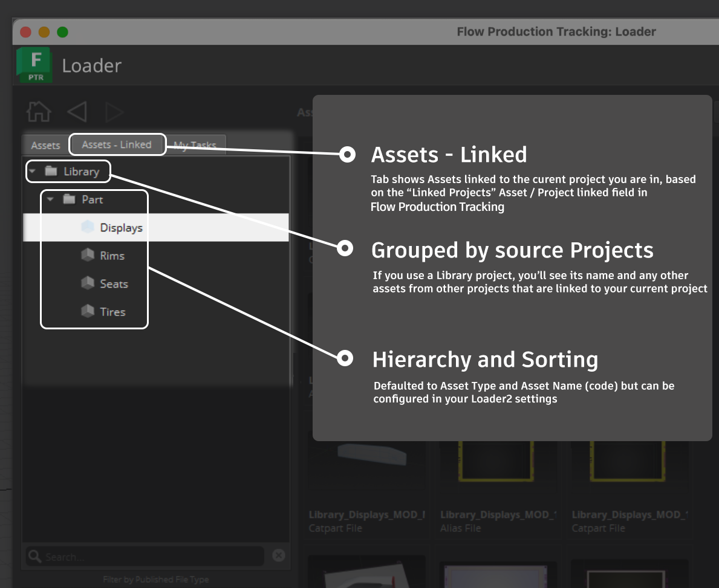Screen dimensions: 719x588
Task: Click the green zoom window button
Action: tap(62, 32)
